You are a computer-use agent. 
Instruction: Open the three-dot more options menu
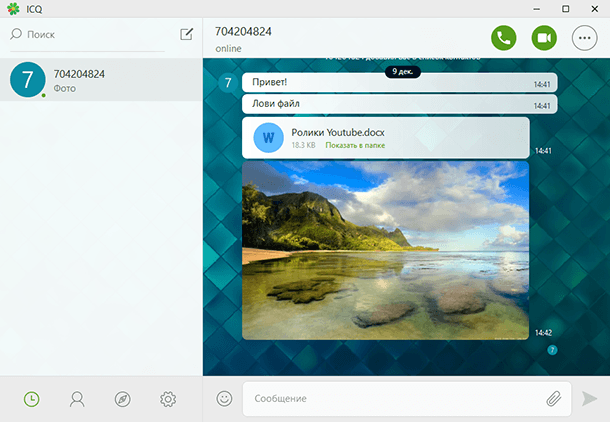[584, 37]
